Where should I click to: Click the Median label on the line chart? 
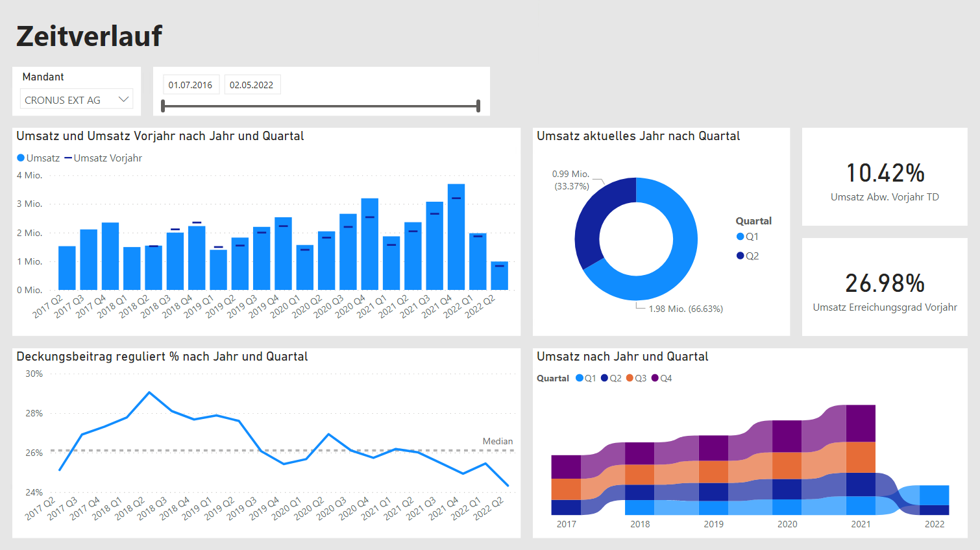pyautogui.click(x=497, y=441)
